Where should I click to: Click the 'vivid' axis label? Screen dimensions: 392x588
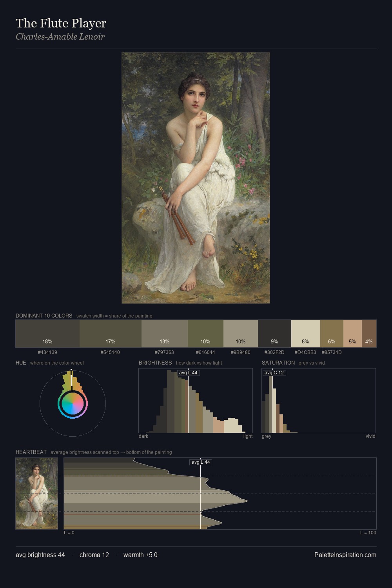(370, 436)
